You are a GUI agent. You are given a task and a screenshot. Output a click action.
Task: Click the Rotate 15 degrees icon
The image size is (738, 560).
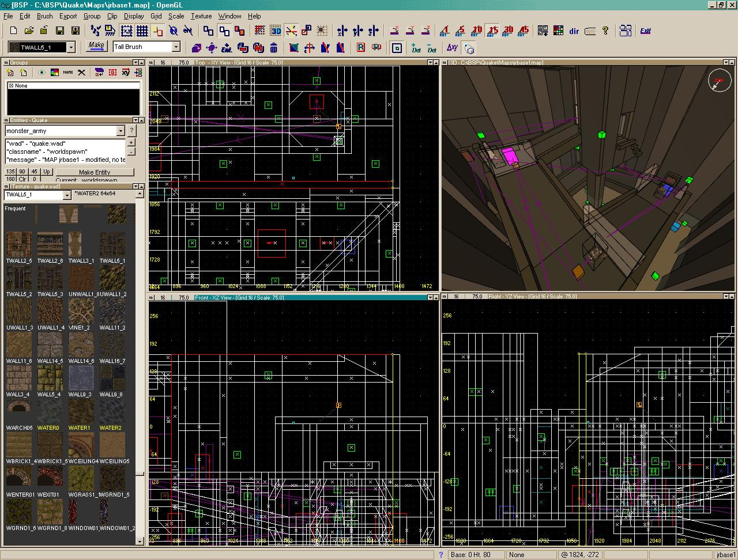point(492,31)
